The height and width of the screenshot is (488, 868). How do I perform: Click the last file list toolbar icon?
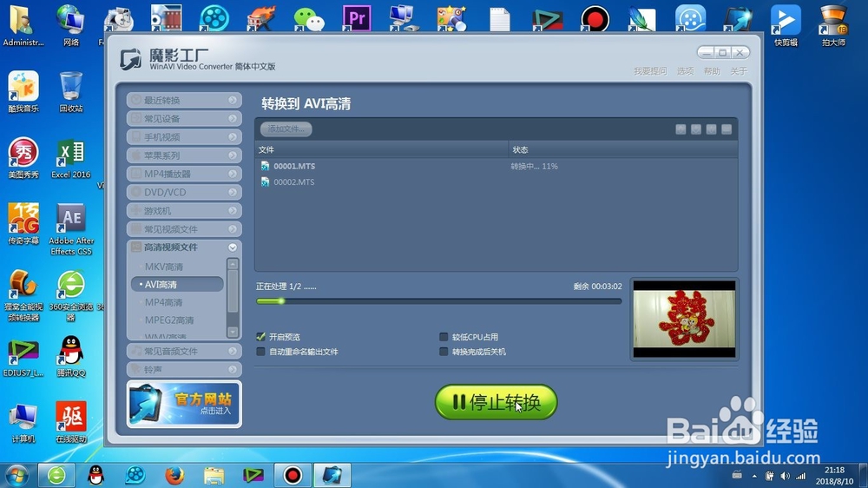[727, 129]
